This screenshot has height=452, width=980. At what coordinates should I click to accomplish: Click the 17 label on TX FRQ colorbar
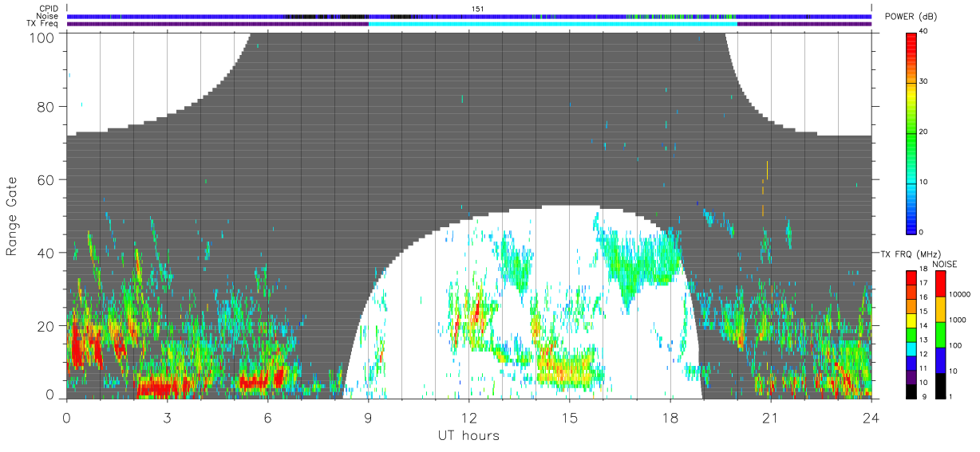point(923,284)
